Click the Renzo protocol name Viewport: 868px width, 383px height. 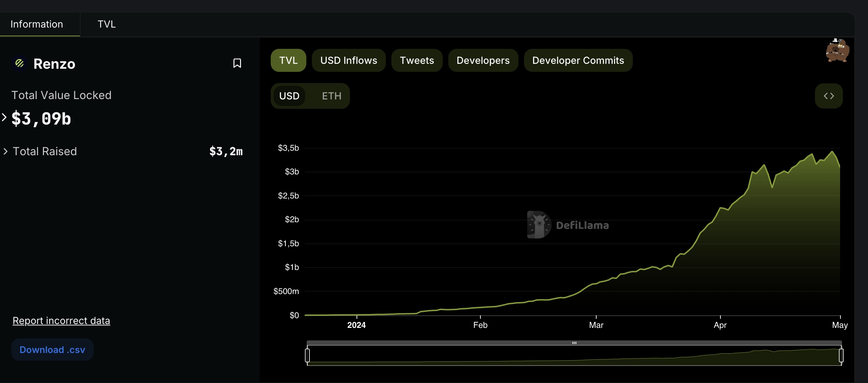point(54,64)
